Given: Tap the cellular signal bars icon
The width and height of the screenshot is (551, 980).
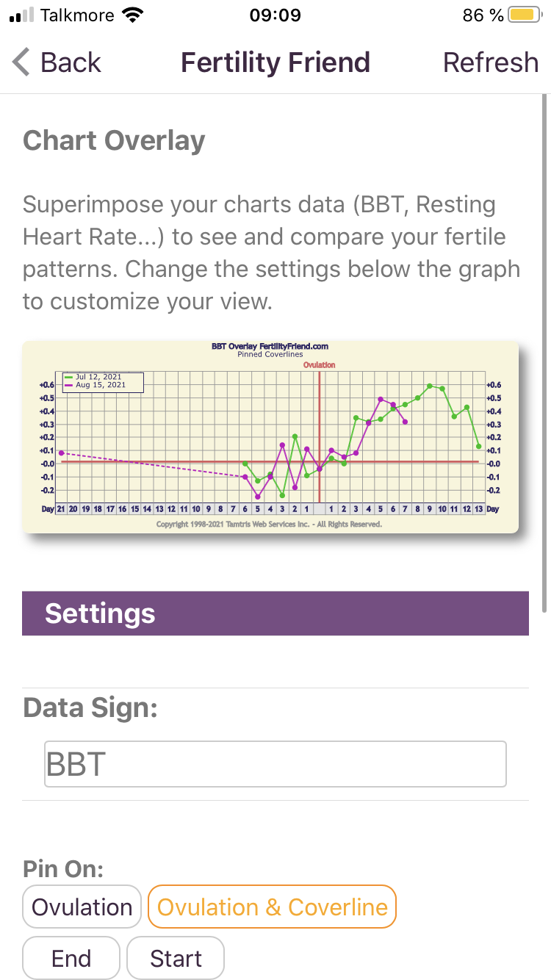Looking at the screenshot, I should (x=21, y=15).
